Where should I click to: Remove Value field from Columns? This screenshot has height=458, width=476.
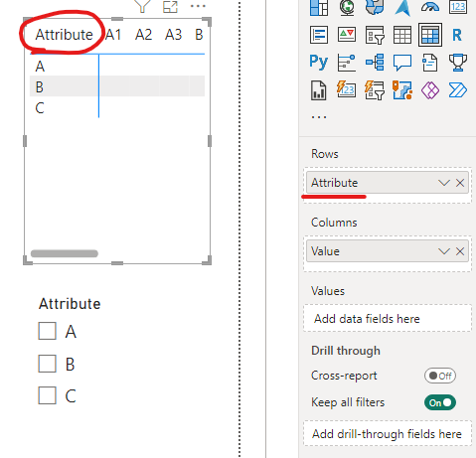click(460, 251)
